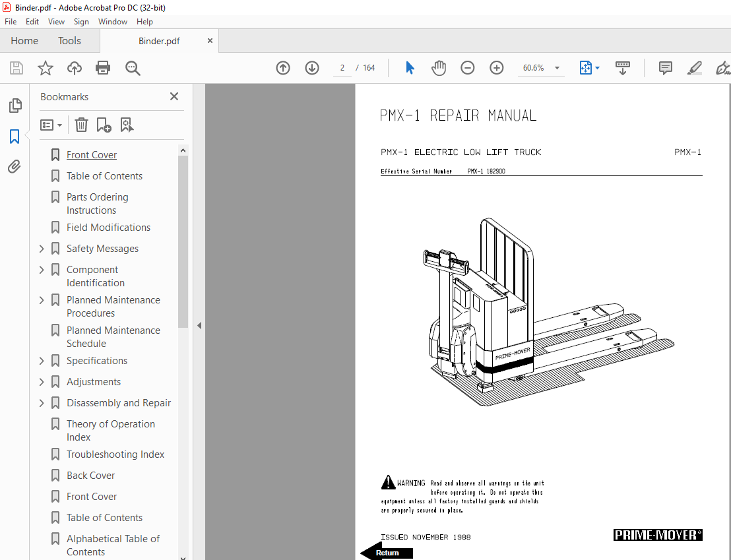
Task: Open the zoom level dropdown
Action: pyautogui.click(x=557, y=68)
